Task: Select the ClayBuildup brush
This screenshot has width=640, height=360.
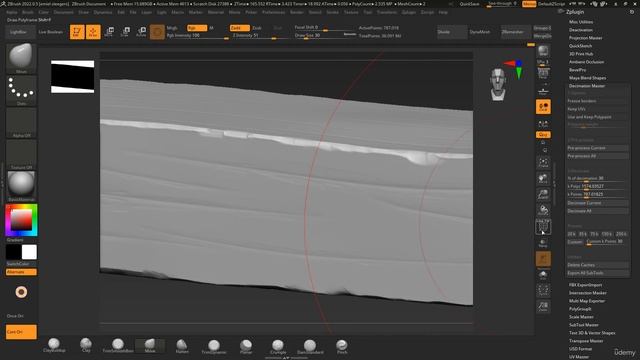Action: [54, 345]
